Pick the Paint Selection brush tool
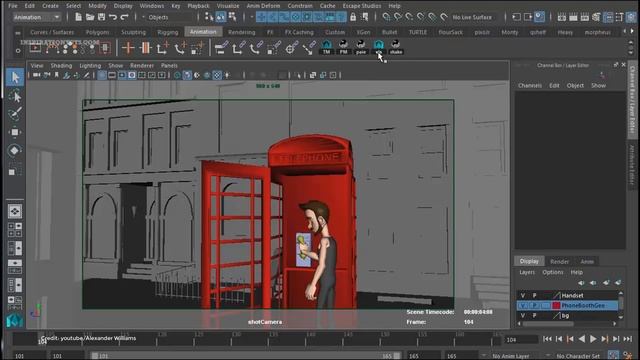The image size is (640, 360). pyautogui.click(x=15, y=114)
